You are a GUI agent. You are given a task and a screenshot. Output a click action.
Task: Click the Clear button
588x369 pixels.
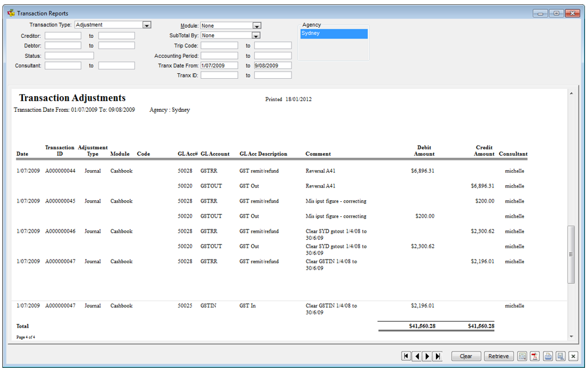pos(466,356)
